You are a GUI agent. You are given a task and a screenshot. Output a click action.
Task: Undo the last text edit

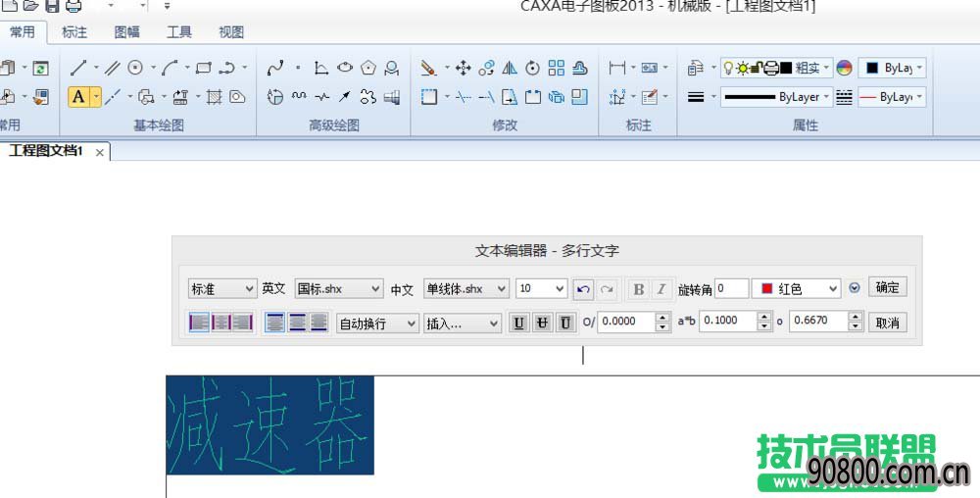pos(583,289)
